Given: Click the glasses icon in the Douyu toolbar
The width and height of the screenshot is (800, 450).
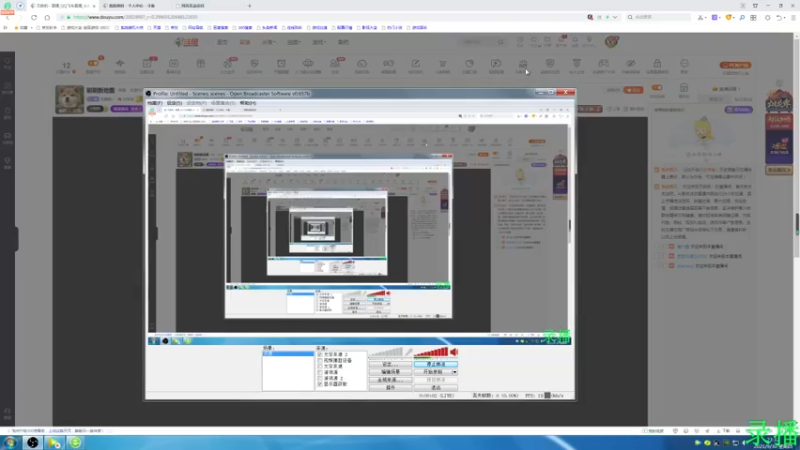Looking at the screenshot, I should coord(388,63).
